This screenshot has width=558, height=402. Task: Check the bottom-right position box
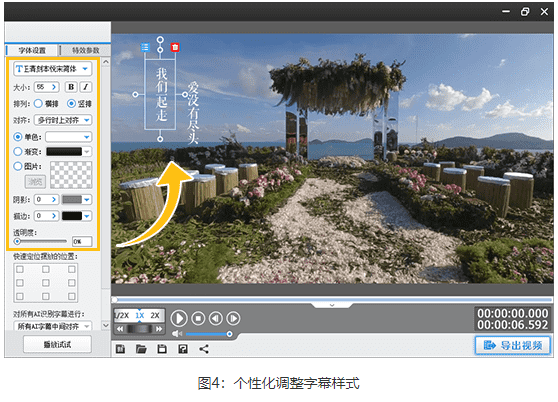coord(72,296)
